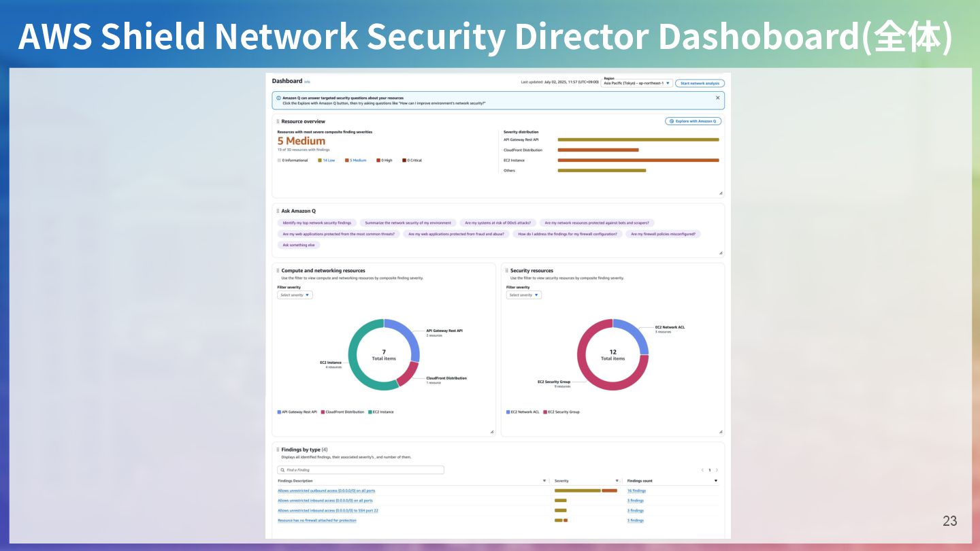
Task: Click CloudFront Distribution severity distribution bar
Action: pos(598,150)
